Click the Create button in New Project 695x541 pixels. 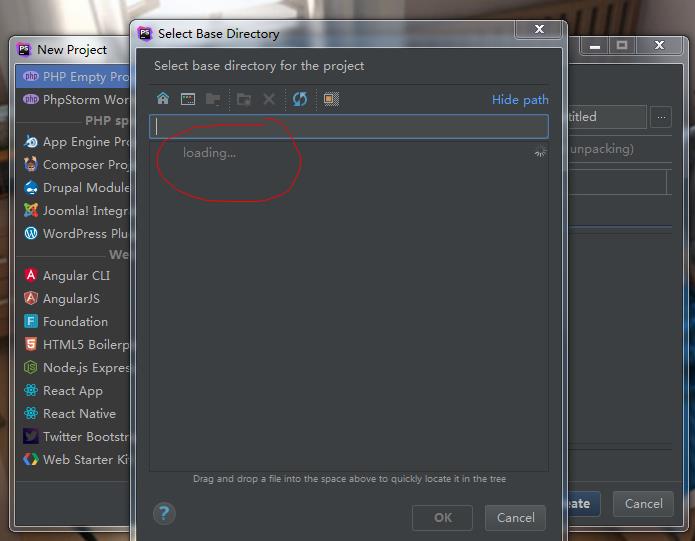point(584,504)
